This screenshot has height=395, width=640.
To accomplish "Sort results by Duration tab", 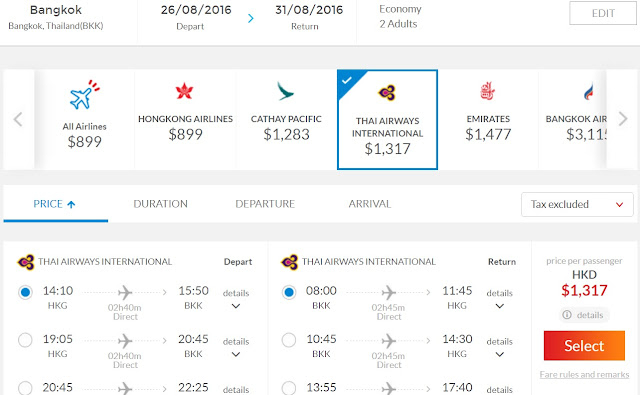I will tap(160, 204).
